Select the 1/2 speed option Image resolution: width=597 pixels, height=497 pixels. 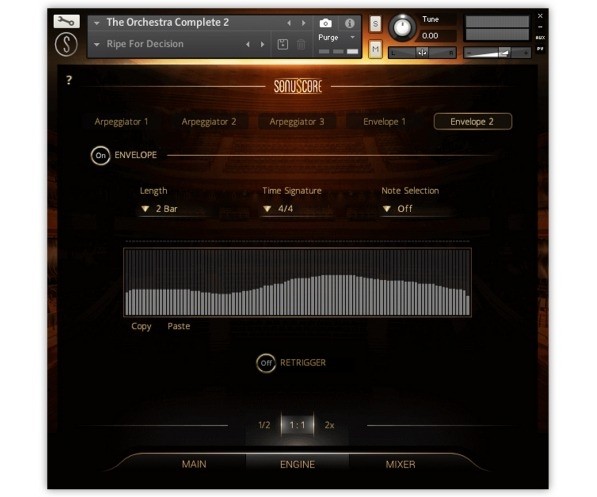(264, 425)
